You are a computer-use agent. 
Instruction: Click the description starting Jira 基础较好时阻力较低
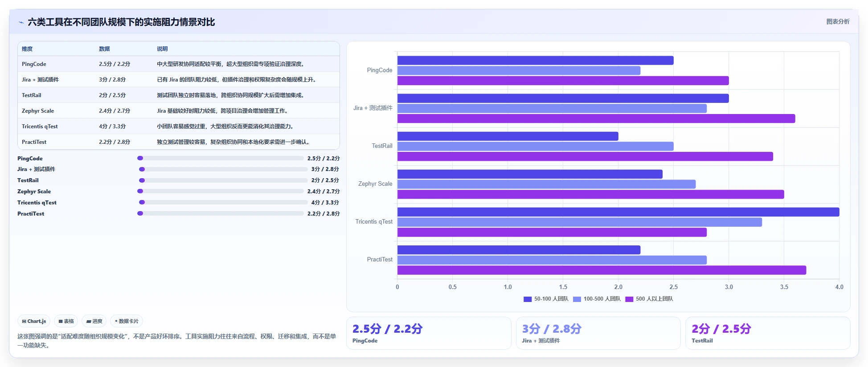[223, 111]
